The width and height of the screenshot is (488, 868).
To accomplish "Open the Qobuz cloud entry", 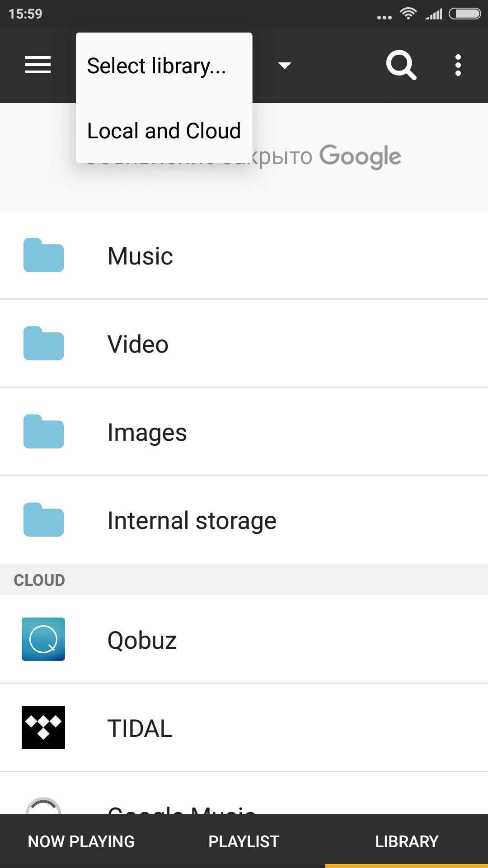I will 142,640.
